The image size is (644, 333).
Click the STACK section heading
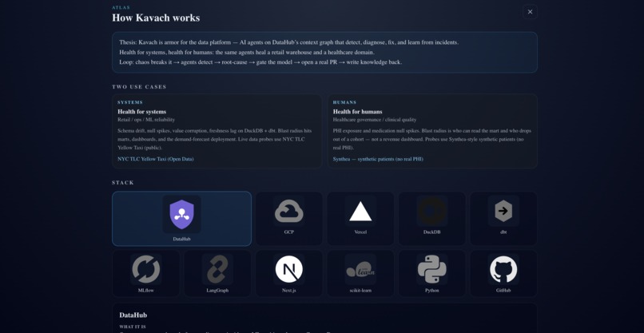point(123,183)
